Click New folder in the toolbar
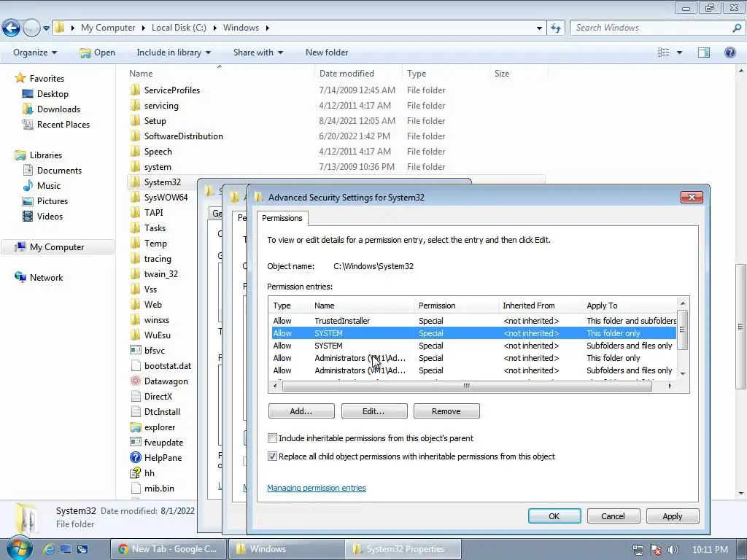The height and width of the screenshot is (560, 747). pyautogui.click(x=327, y=52)
